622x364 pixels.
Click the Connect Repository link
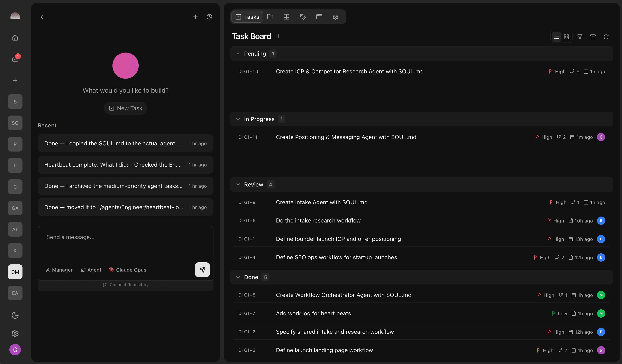pyautogui.click(x=125, y=284)
